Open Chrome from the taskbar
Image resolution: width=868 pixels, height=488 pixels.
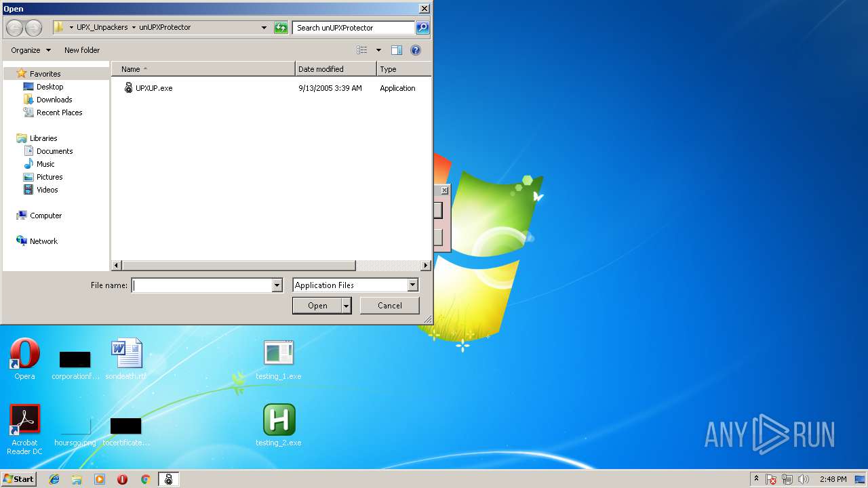coord(145,479)
